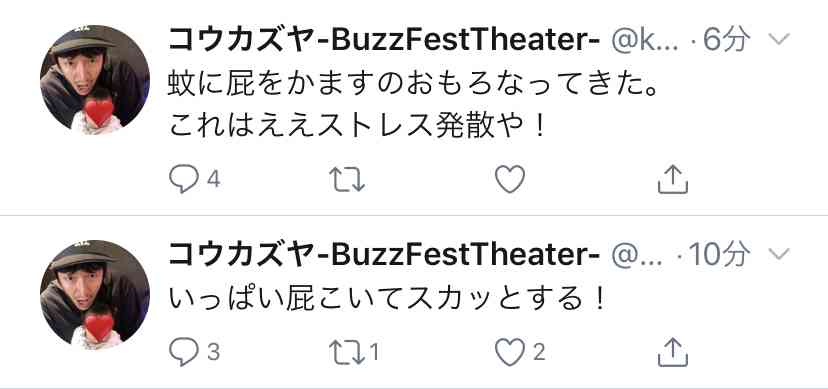
Task: Click the 10分 timestamp
Action: pyautogui.click(x=719, y=255)
